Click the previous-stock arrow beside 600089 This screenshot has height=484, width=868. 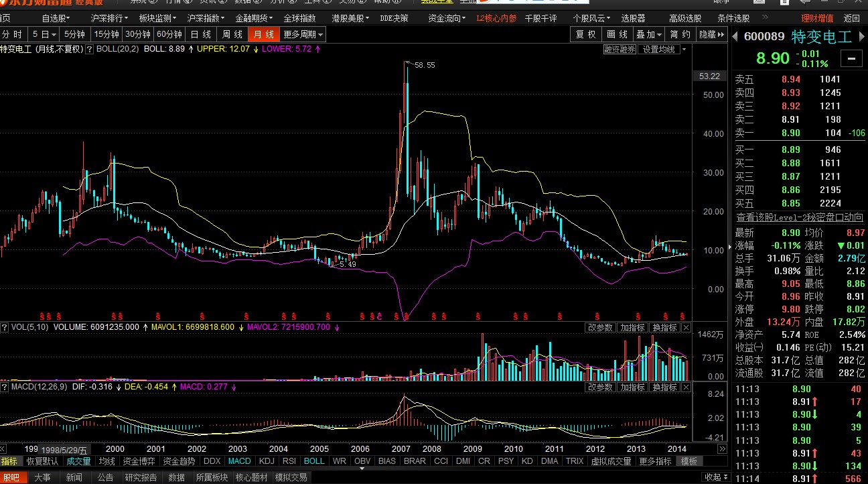point(735,37)
